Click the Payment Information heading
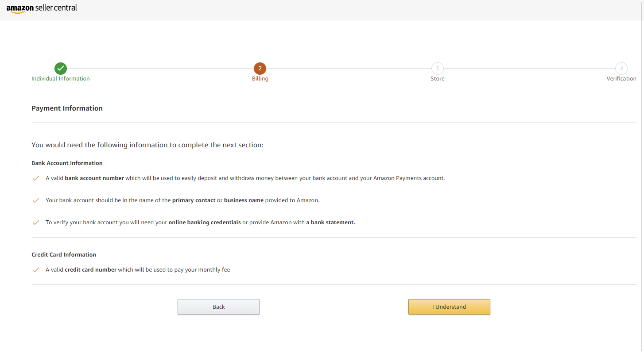644x353 pixels. tap(67, 108)
